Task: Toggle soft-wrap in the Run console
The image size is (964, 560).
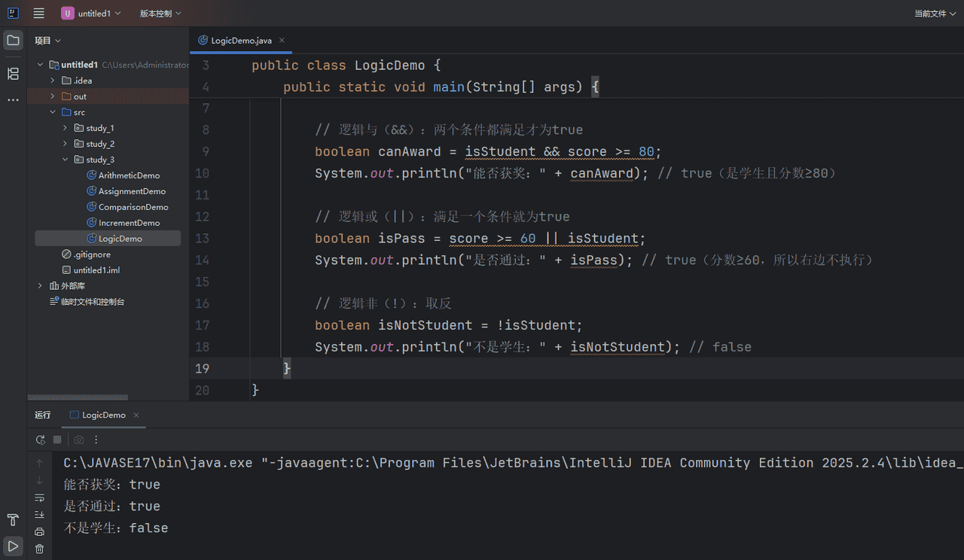Action: coord(40,498)
